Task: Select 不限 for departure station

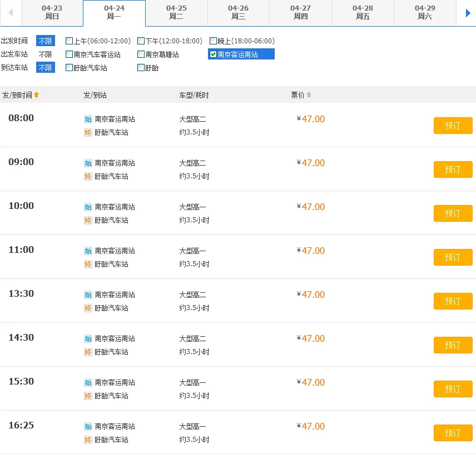Action: coord(45,54)
